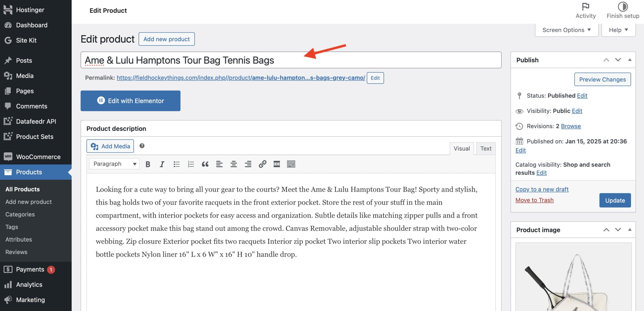Apply blockquote formatting
Screen dimensions: 644x311
(205, 164)
